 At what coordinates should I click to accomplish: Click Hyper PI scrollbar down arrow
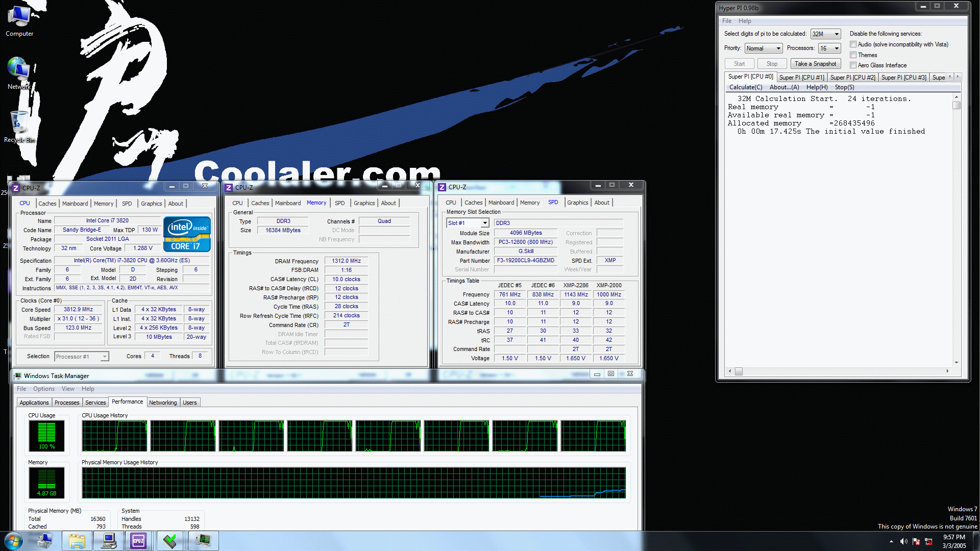pos(957,363)
